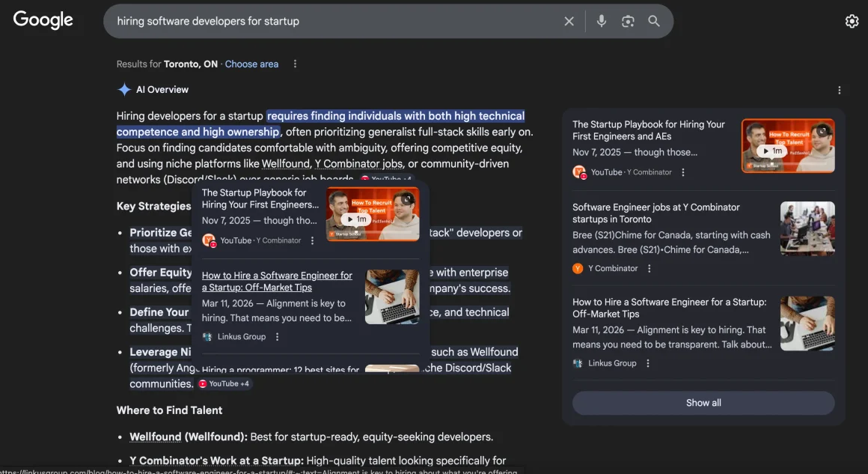Click the Y Combinator jobs link
This screenshot has width=868, height=474.
click(358, 164)
